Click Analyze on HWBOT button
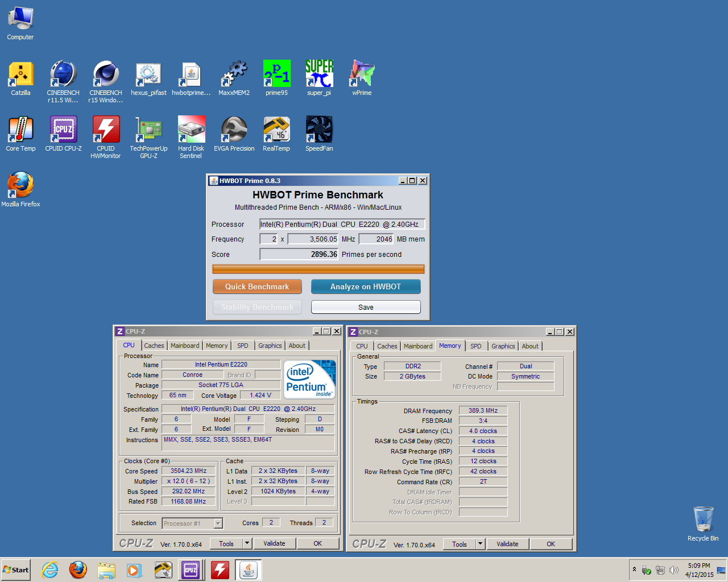 (366, 286)
